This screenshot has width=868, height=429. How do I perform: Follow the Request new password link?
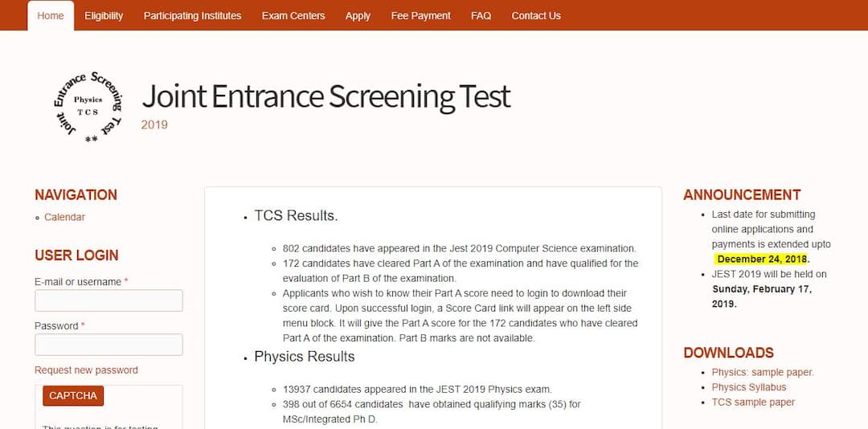click(x=86, y=370)
